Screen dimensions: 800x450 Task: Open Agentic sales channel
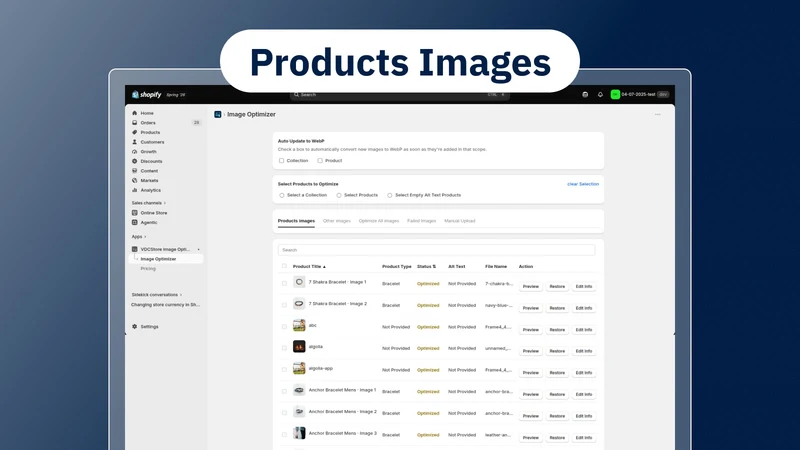pos(148,222)
